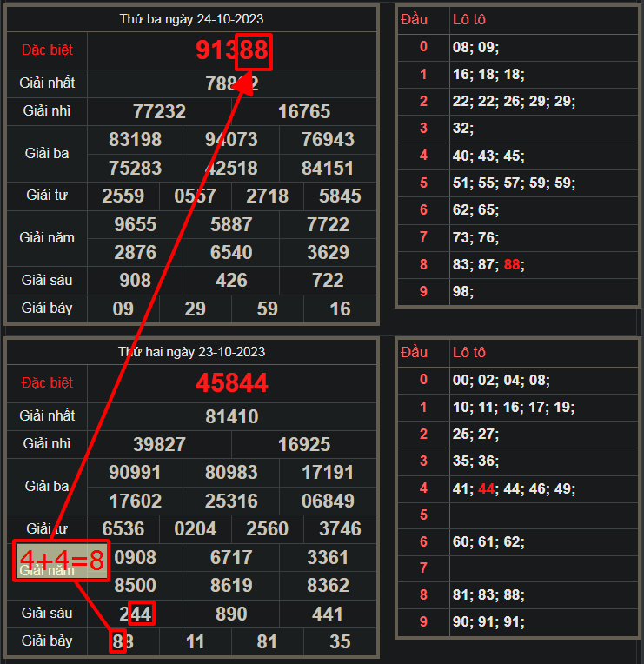The height and width of the screenshot is (664, 644).
Task: Click the top-right Lô tô column header
Action: click(x=469, y=19)
